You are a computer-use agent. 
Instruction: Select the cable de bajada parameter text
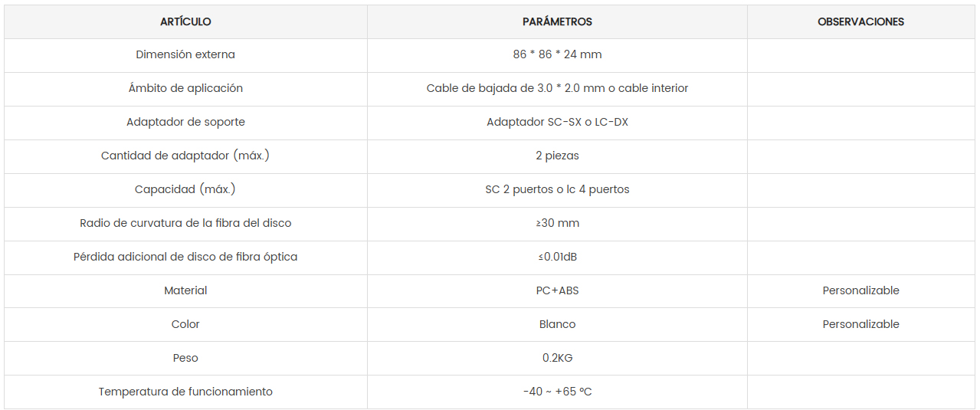coord(557,89)
